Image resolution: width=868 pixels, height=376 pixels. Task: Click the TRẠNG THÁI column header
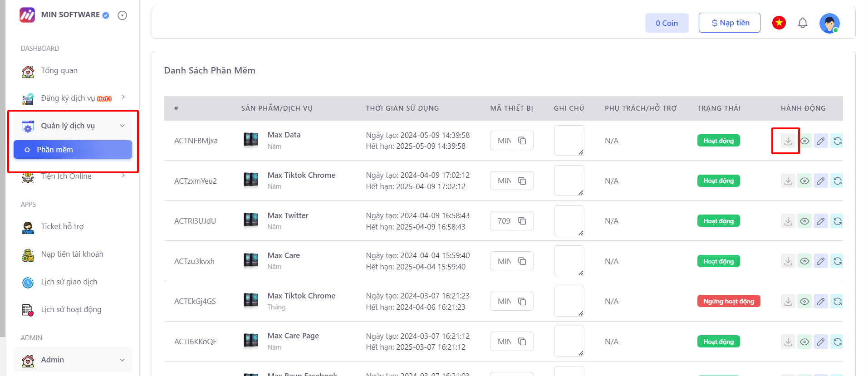coord(719,108)
